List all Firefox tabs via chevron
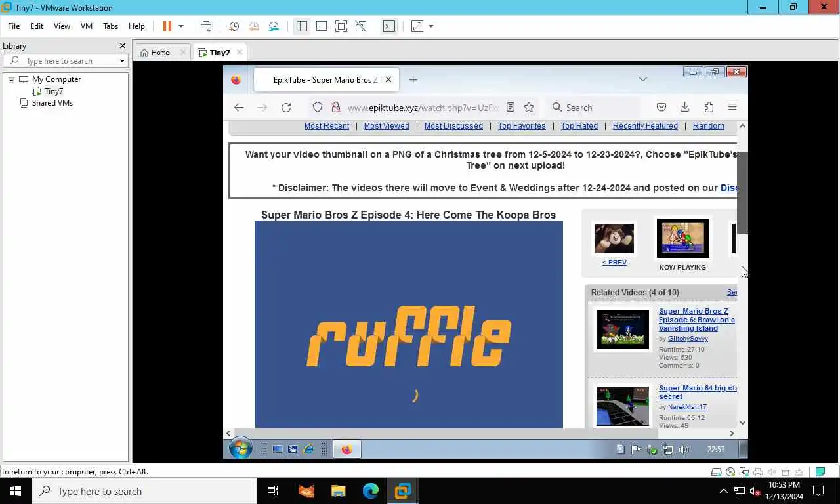The image size is (840, 504). point(643,79)
